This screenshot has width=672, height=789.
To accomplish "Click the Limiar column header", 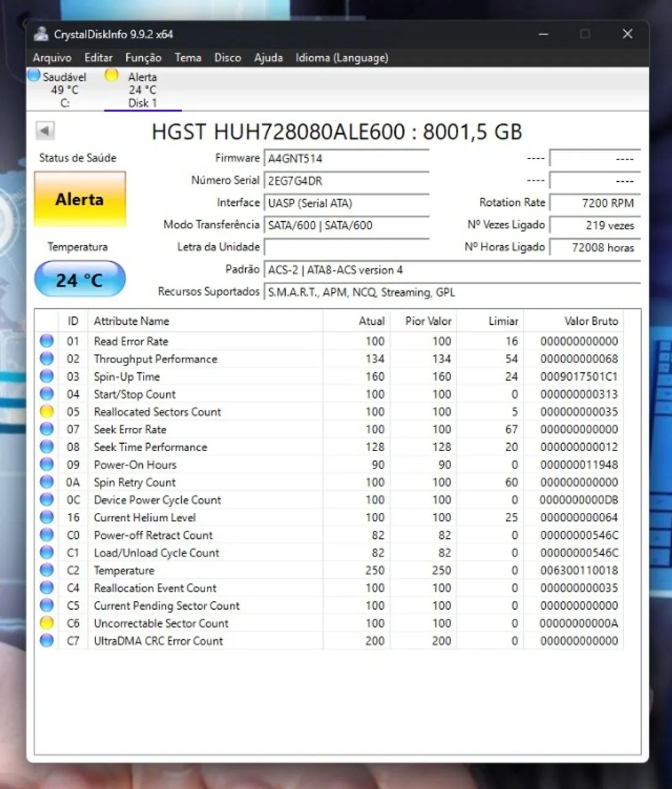I will (489, 321).
